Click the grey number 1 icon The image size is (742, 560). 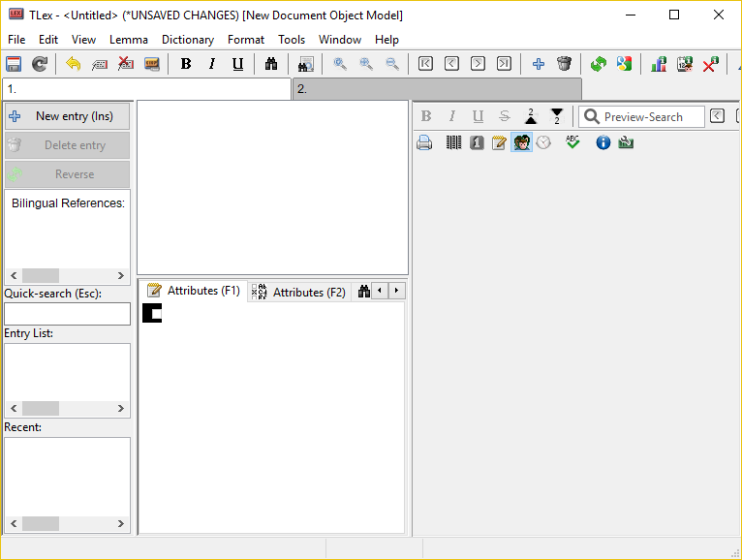coord(477,142)
